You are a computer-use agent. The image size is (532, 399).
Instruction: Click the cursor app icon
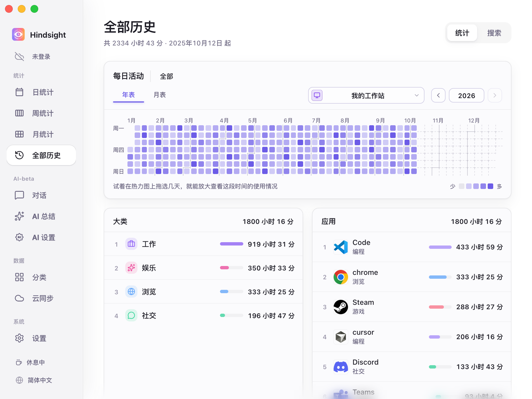341,337
